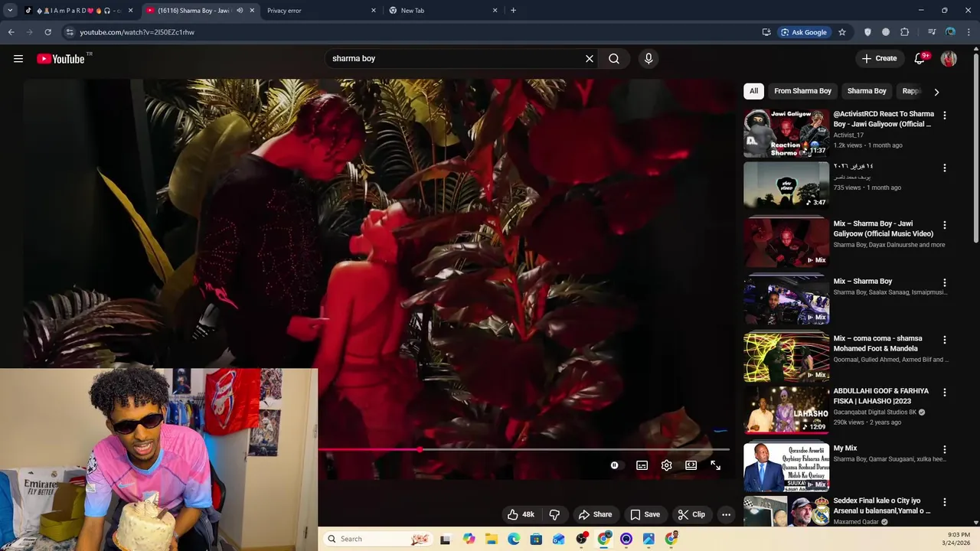This screenshot has width=980, height=551.
Task: Open Microsoft Store from the taskbar
Action: click(x=536, y=539)
